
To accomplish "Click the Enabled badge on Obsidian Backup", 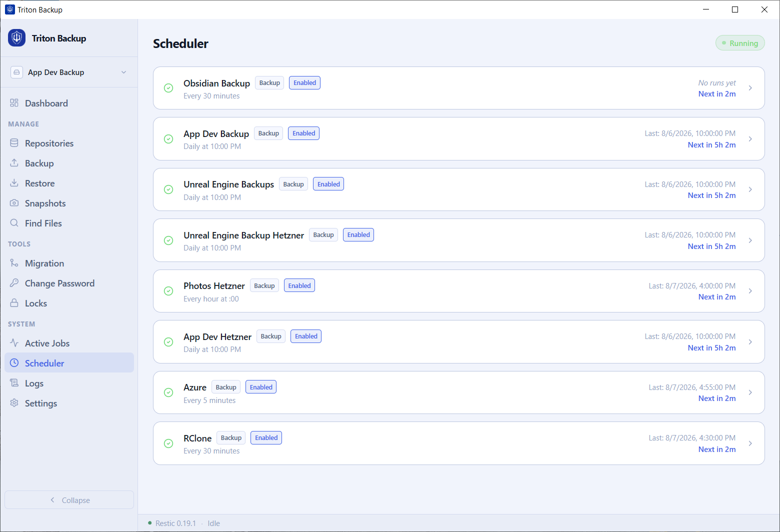I will point(304,83).
